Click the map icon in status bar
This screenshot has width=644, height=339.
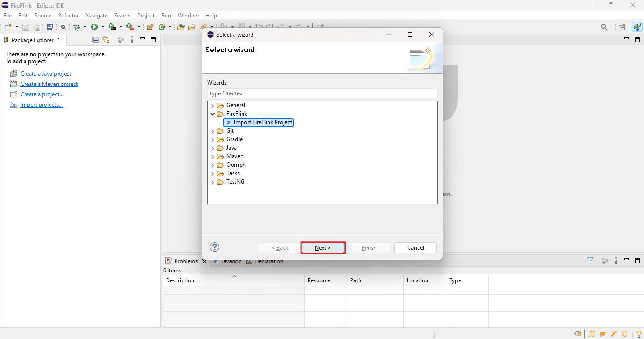click(x=592, y=334)
